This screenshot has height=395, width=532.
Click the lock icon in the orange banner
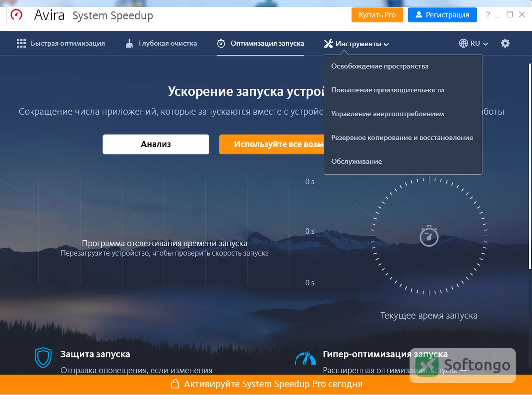[x=175, y=384]
